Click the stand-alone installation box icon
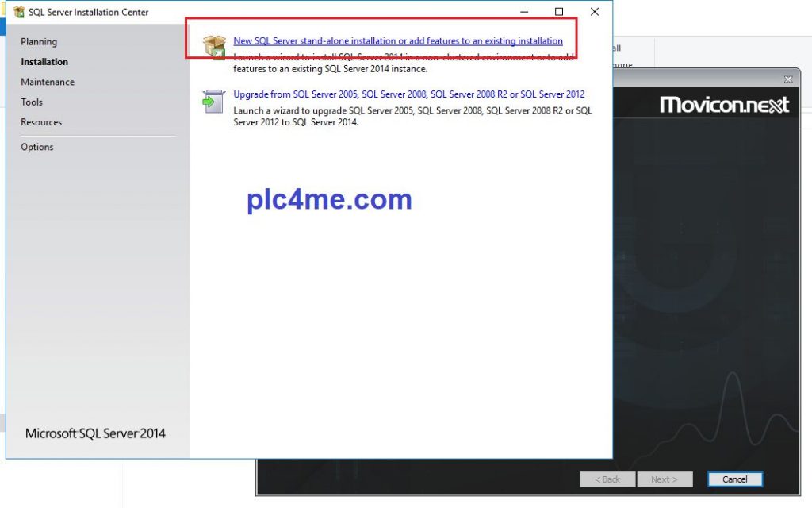The height and width of the screenshot is (508, 812). point(214,46)
